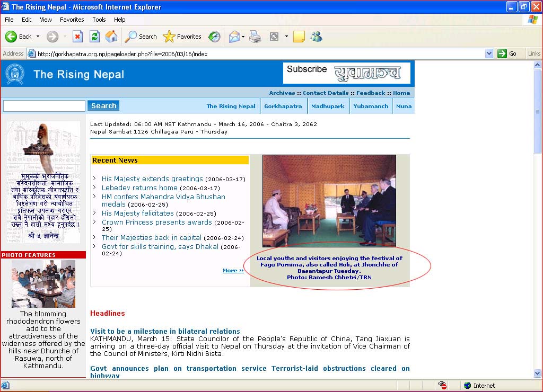Screen dimensions: 543x392
Task: Click the page search text field
Action: pos(44,106)
